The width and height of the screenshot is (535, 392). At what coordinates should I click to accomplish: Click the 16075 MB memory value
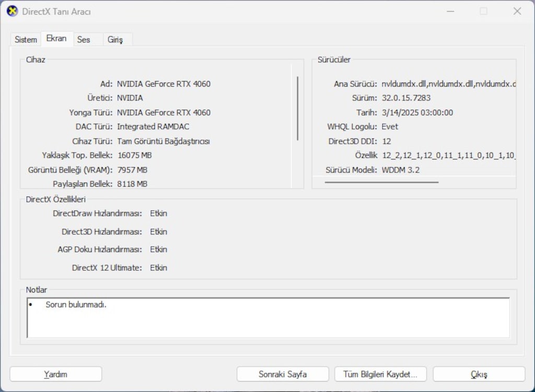click(x=134, y=155)
